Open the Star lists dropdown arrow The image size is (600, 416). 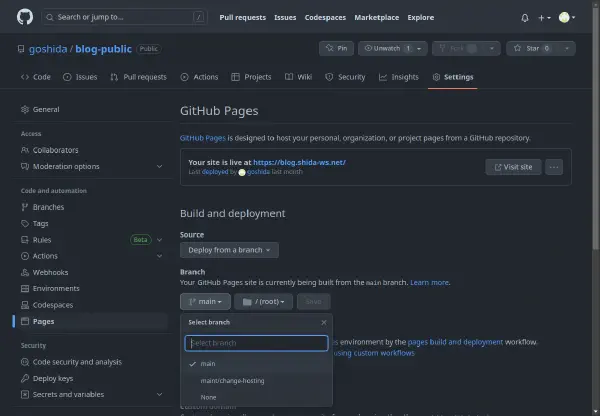[x=567, y=48]
